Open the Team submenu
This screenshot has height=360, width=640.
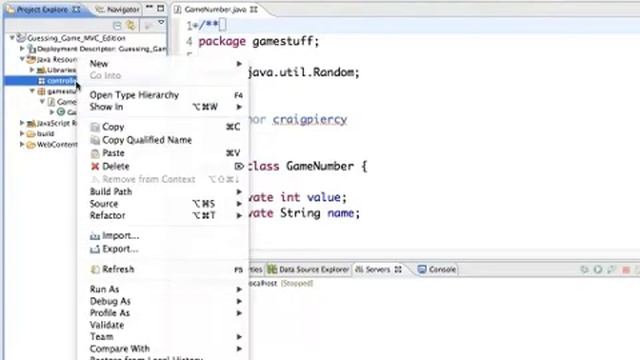point(163,337)
